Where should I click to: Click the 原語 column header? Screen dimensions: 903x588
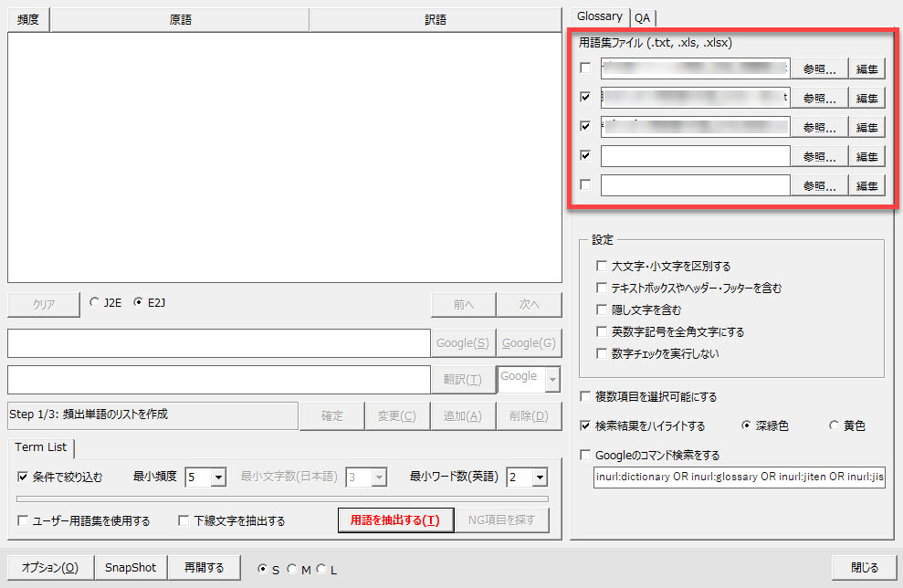180,19
